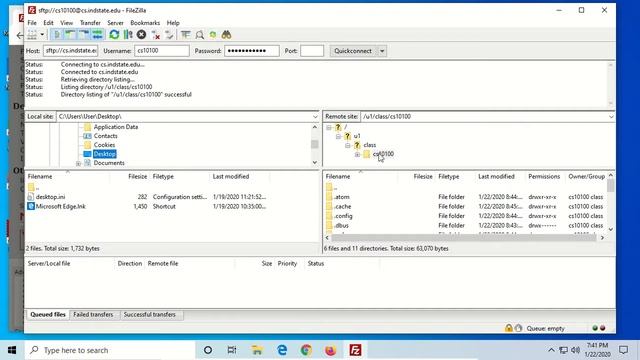The image size is (640, 360).
Task: Open the Server menu
Action: click(x=116, y=23)
